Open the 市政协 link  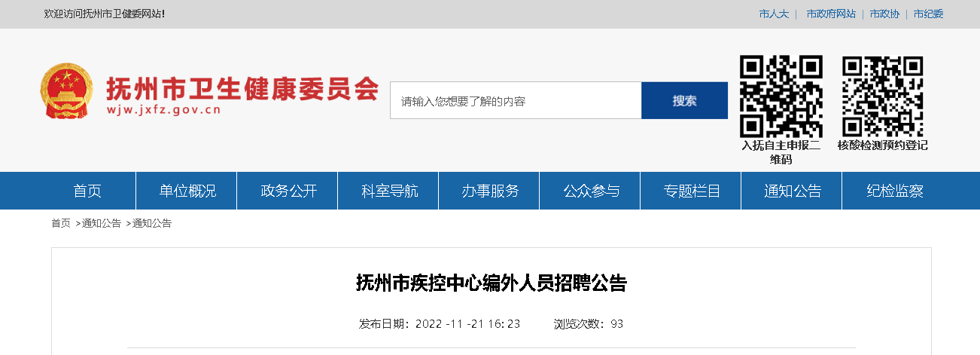[x=884, y=14]
